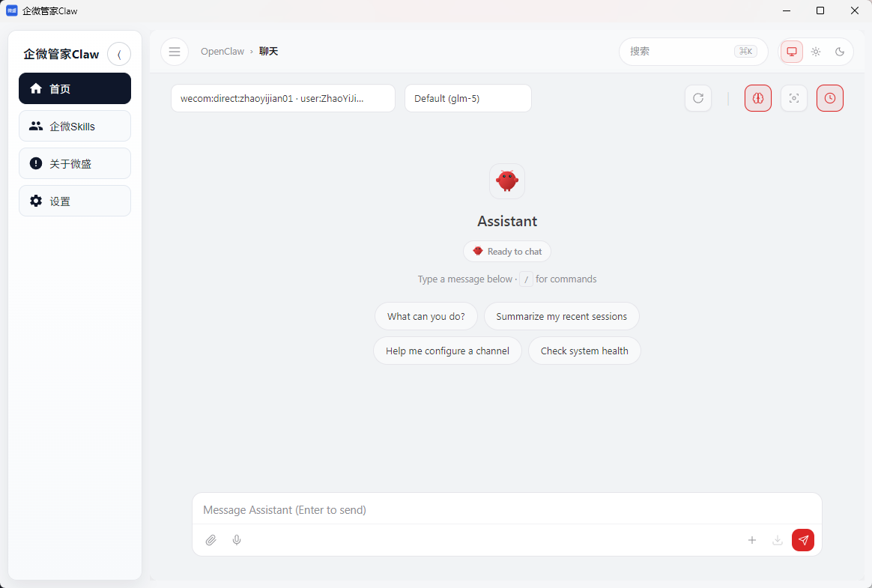
Task: Click the plus new session icon
Action: click(752, 540)
